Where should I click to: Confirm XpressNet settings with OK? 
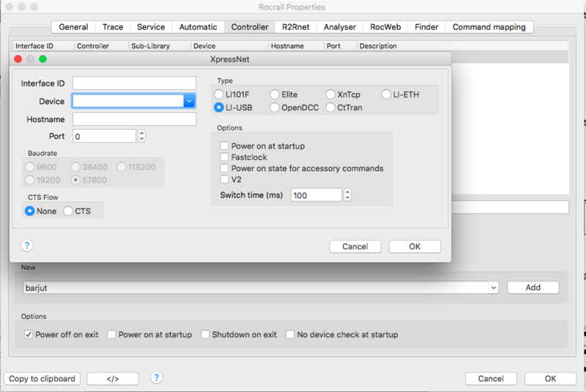415,246
